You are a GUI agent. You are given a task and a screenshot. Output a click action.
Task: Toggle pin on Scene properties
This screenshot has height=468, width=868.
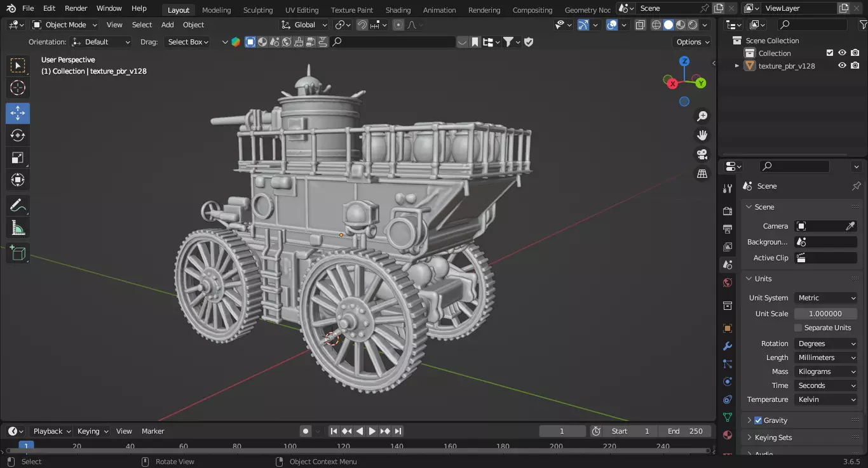point(856,186)
